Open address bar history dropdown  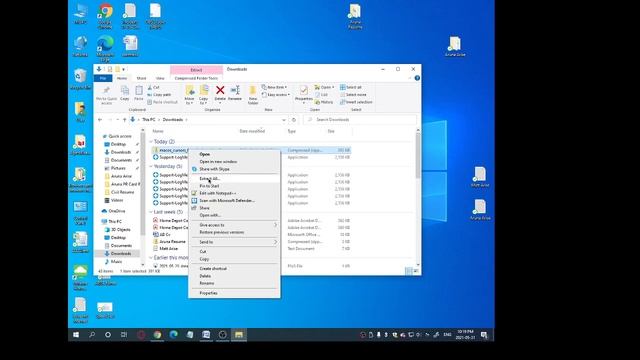click(284, 120)
